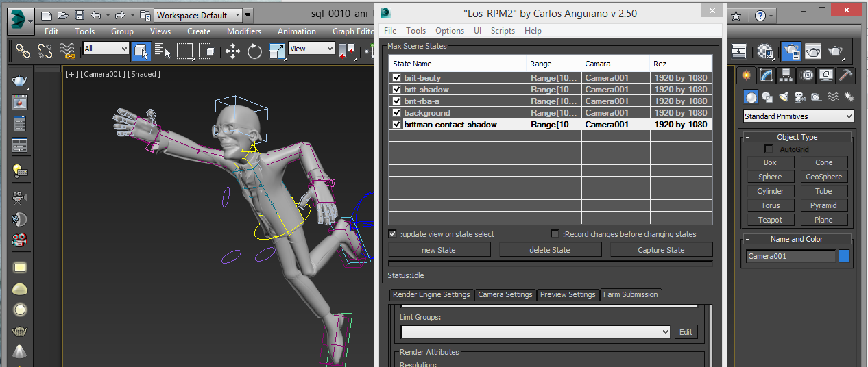Uncheck the brit-shadow state checkbox
This screenshot has height=367, width=868.
click(x=396, y=89)
